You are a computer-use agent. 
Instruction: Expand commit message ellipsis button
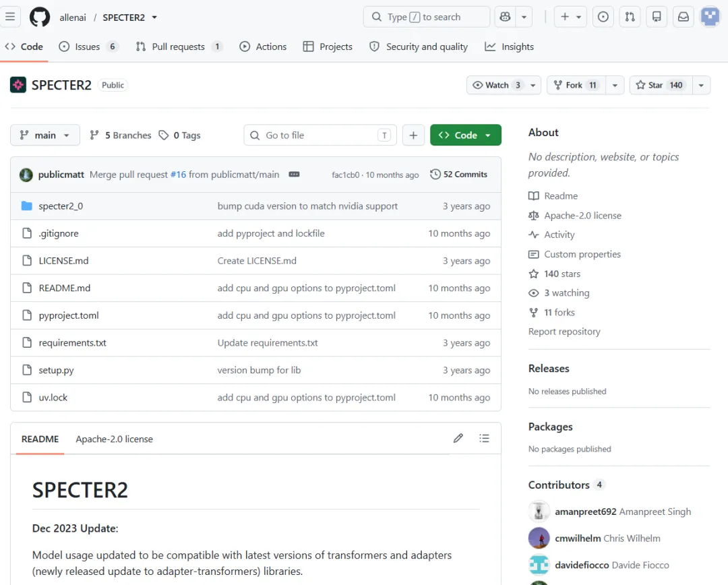pos(294,175)
